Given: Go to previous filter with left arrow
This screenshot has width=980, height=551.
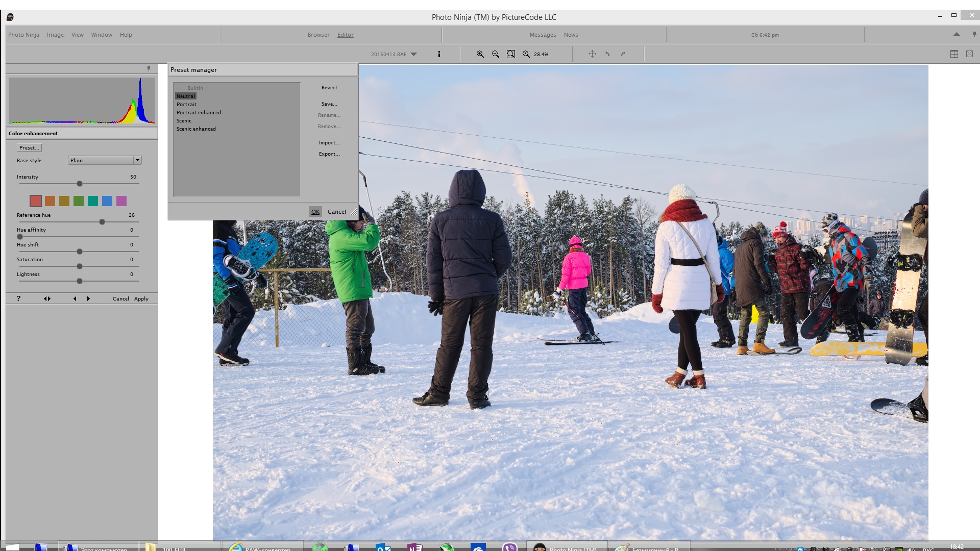Looking at the screenshot, I should pos(75,298).
